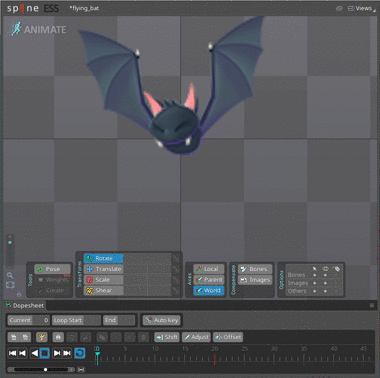Click the viewport zoom slider handle
Screen dimensions: 380x378
point(10,242)
